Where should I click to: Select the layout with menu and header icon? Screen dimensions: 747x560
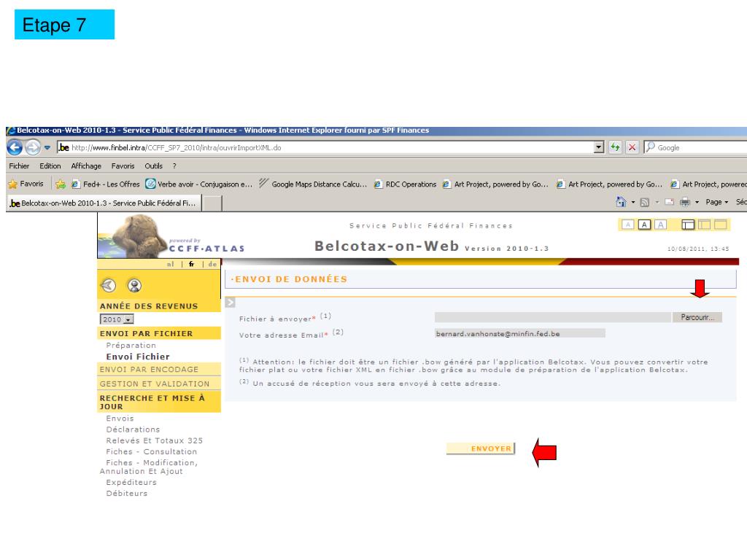tap(688, 225)
